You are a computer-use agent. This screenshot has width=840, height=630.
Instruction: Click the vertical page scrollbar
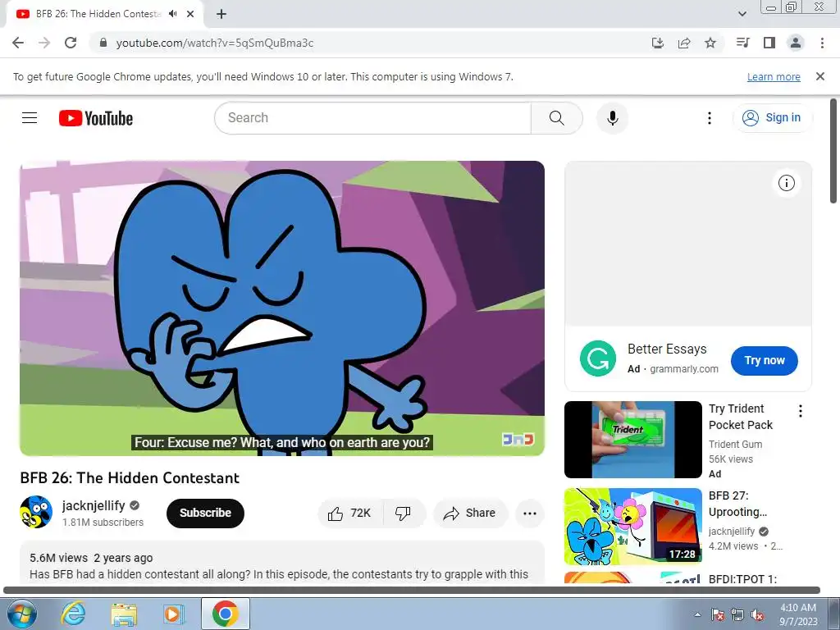coord(833,151)
